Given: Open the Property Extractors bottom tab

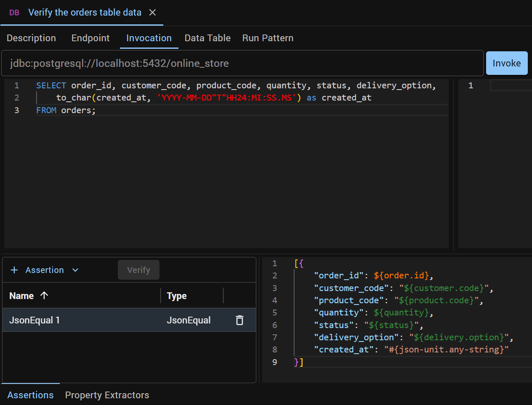Looking at the screenshot, I should pyautogui.click(x=107, y=395).
